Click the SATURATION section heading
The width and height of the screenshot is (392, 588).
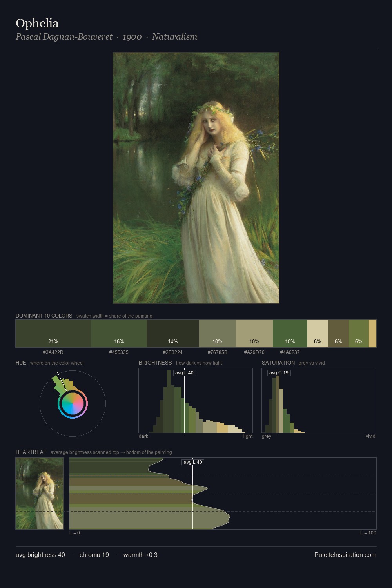278,363
